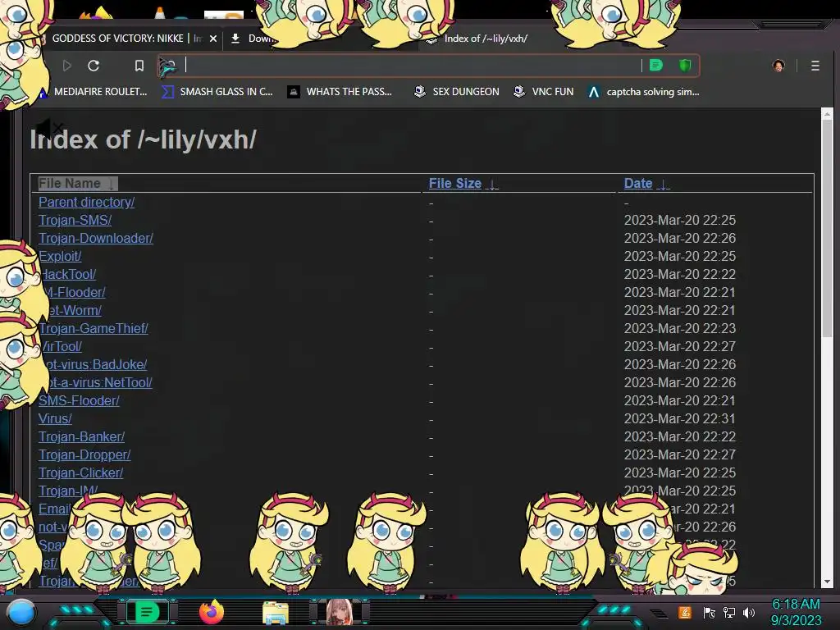Image resolution: width=840 pixels, height=630 pixels.
Task: Launch Firefox from the taskbar
Action: [212, 612]
